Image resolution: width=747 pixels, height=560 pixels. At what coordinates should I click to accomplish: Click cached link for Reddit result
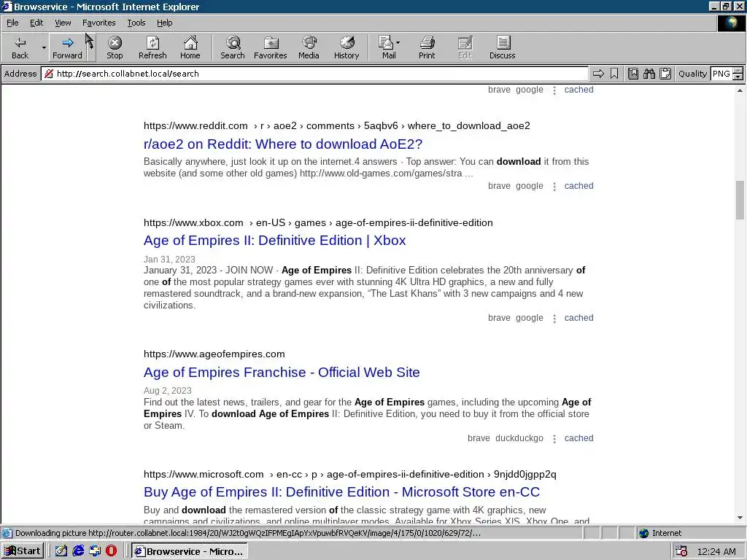578,186
